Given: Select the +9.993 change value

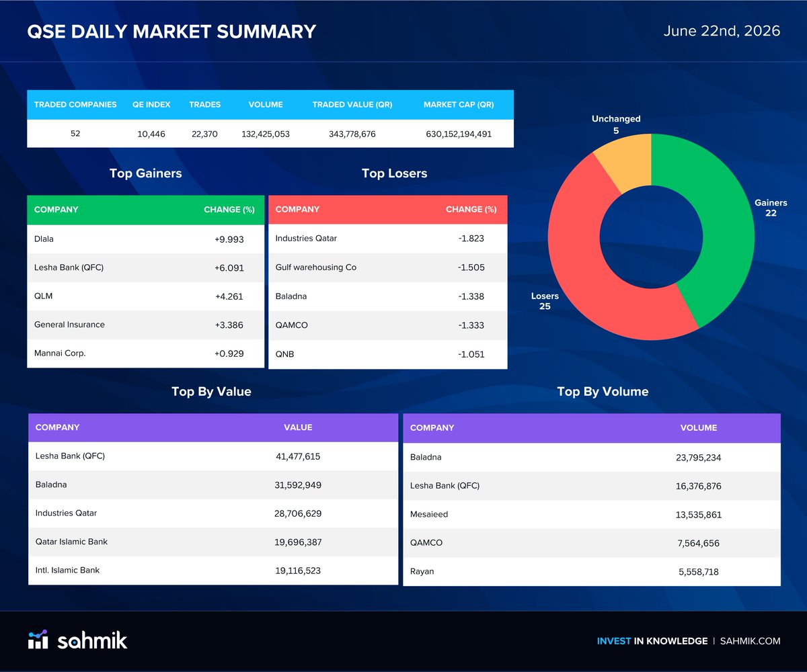Looking at the screenshot, I should click(x=229, y=239).
